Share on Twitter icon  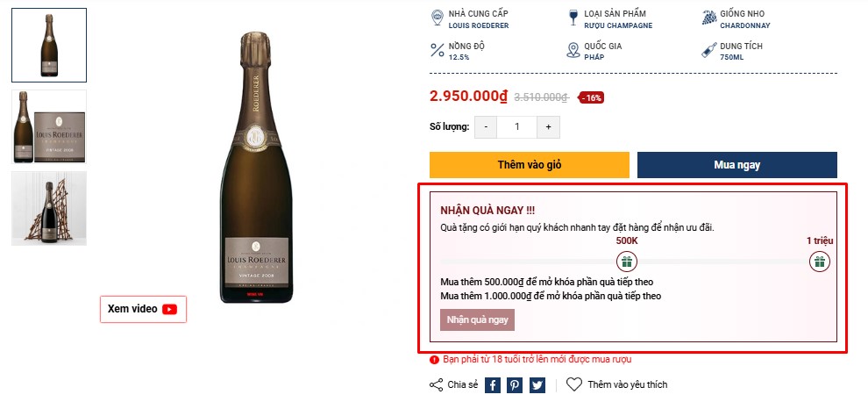pos(537,384)
